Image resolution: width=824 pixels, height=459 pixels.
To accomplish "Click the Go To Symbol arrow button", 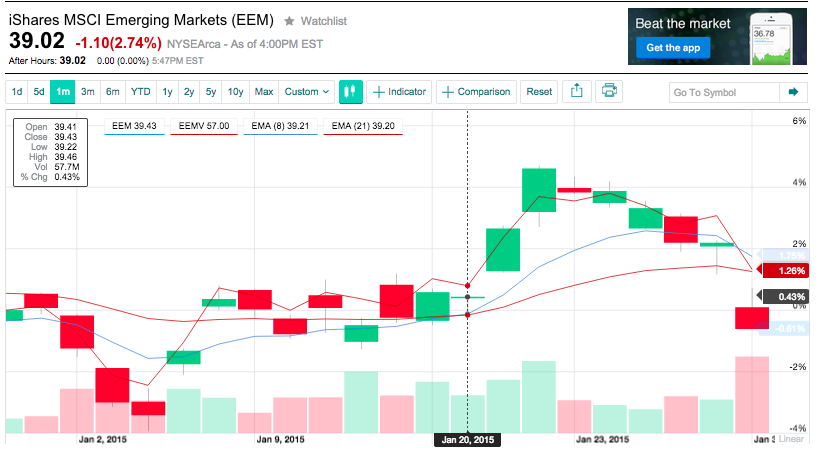I will [794, 92].
